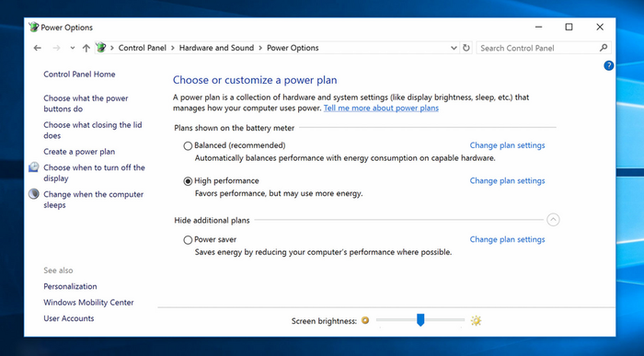Click the bright sun brightness icon

point(476,320)
